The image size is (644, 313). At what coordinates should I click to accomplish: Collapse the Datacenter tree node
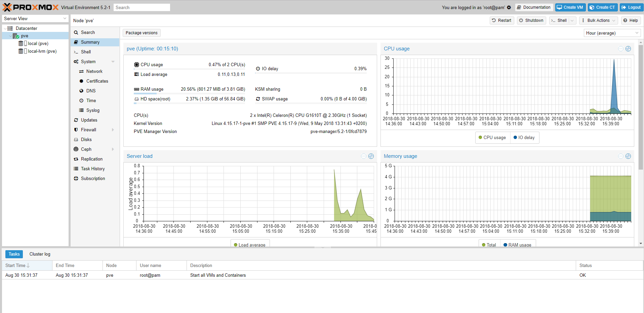click(5, 29)
